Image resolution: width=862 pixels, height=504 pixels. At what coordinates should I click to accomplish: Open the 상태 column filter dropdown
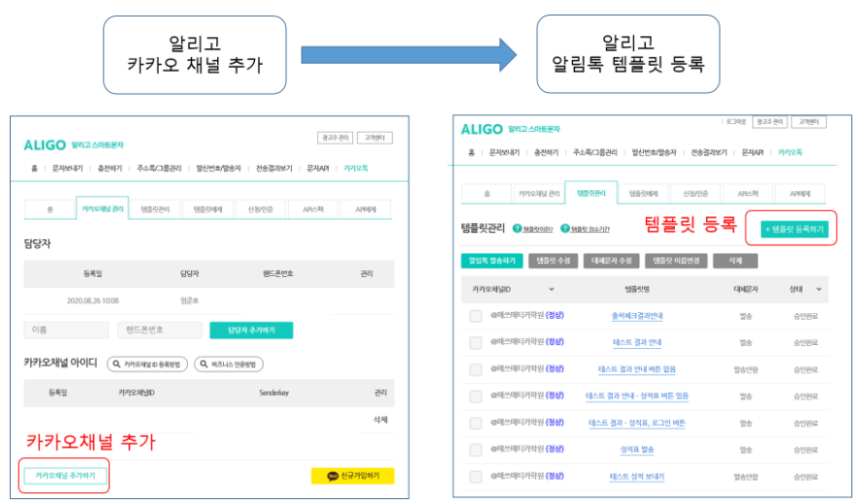(820, 289)
